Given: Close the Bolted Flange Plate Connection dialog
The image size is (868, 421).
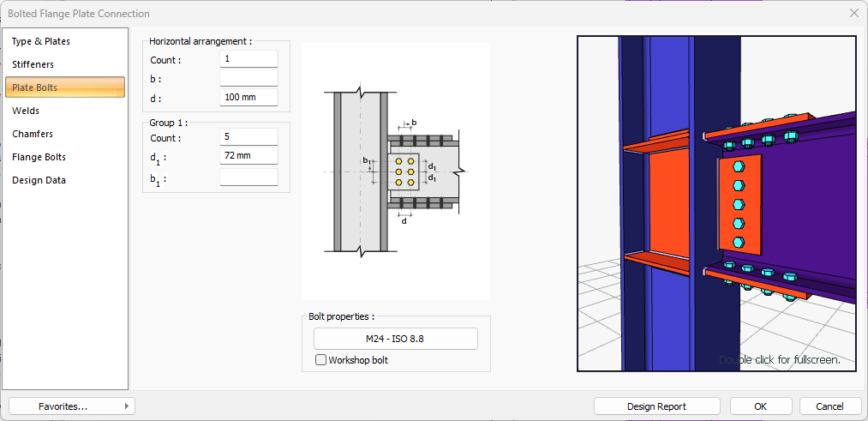Looking at the screenshot, I should click(x=854, y=14).
